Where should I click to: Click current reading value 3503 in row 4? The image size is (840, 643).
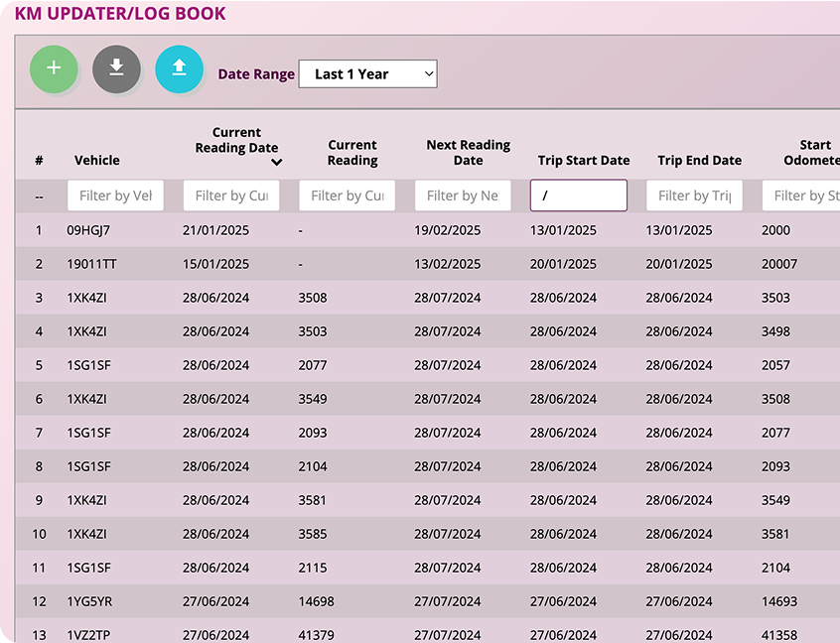coord(313,331)
